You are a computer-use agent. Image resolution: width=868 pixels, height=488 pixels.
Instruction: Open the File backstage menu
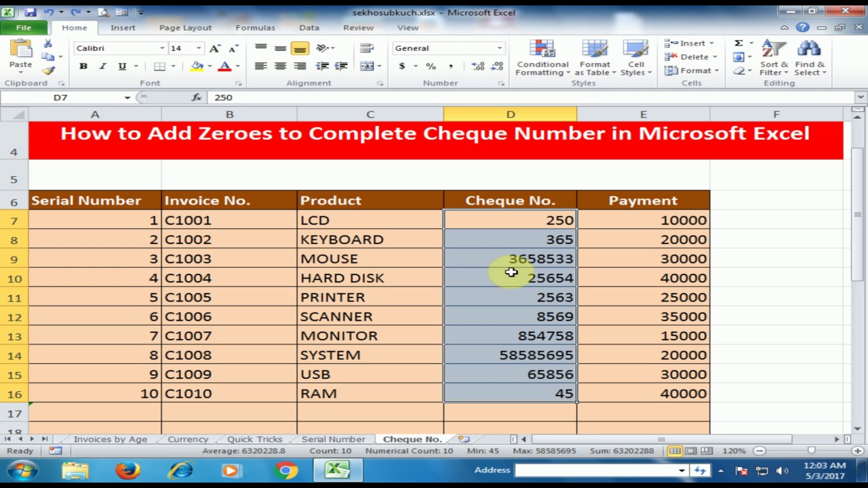(x=24, y=28)
